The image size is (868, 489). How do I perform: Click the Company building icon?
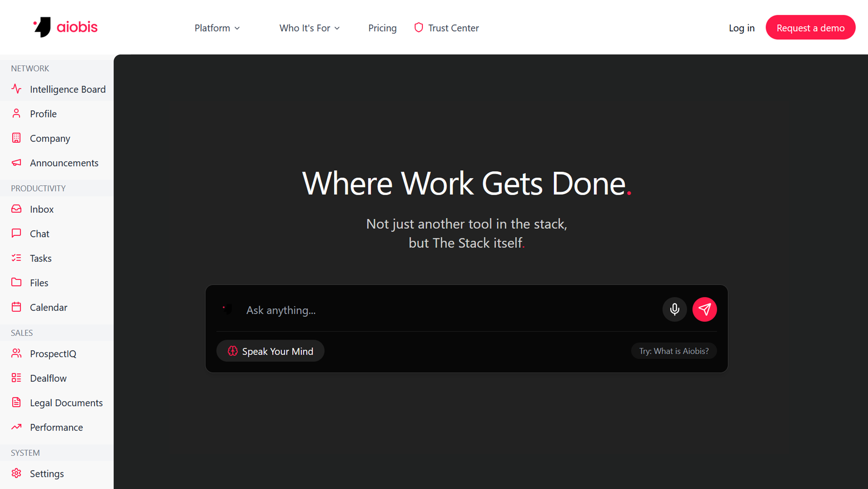click(x=16, y=138)
